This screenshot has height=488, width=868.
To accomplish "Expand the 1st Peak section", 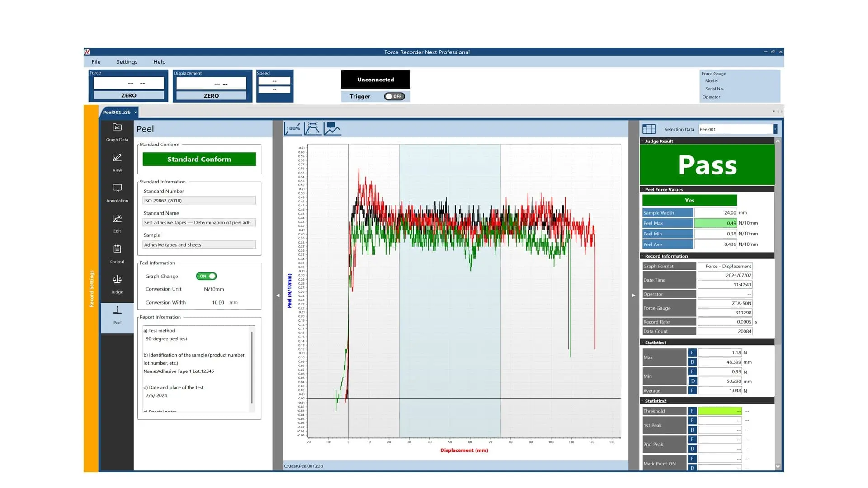I will 664,425.
